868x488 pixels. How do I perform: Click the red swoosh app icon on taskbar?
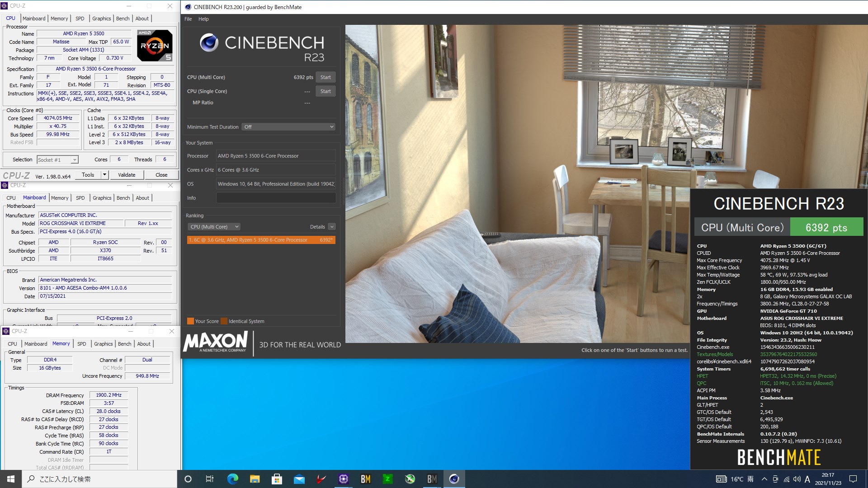coord(321,479)
